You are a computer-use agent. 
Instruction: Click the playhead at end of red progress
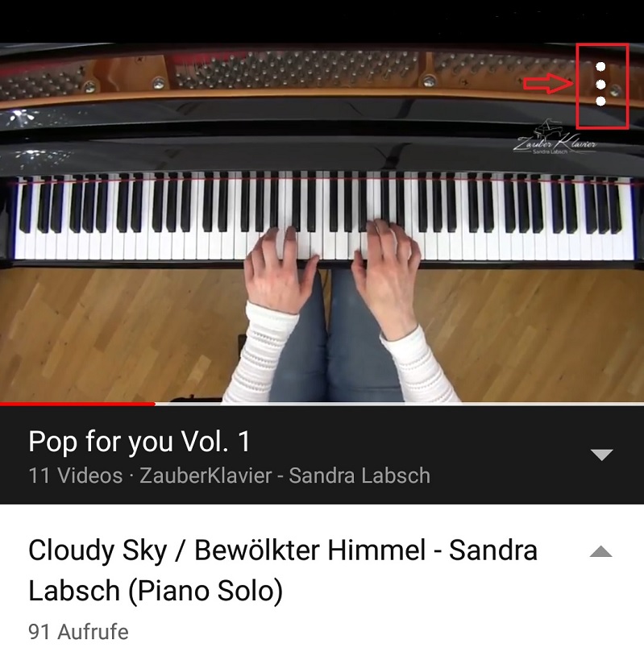(x=155, y=404)
